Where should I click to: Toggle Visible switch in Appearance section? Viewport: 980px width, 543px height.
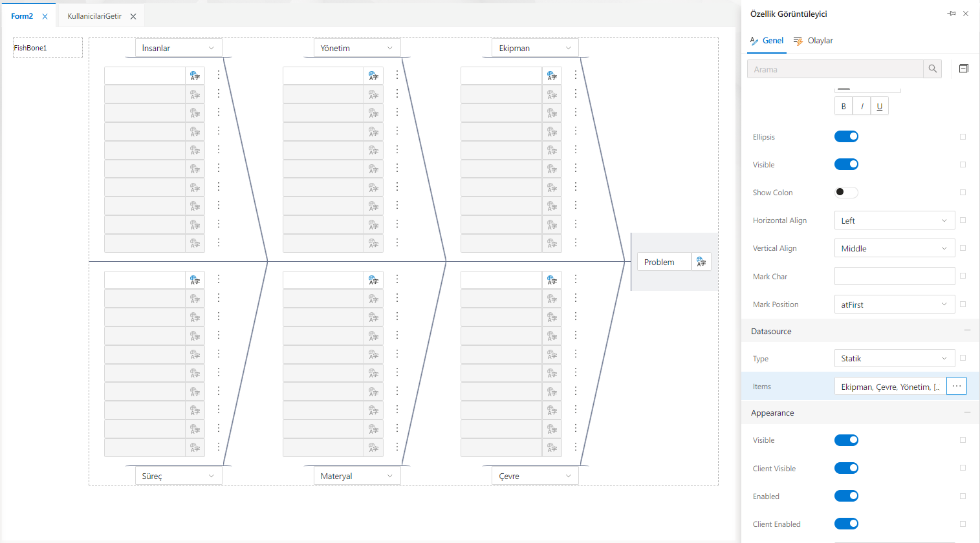[x=846, y=440]
